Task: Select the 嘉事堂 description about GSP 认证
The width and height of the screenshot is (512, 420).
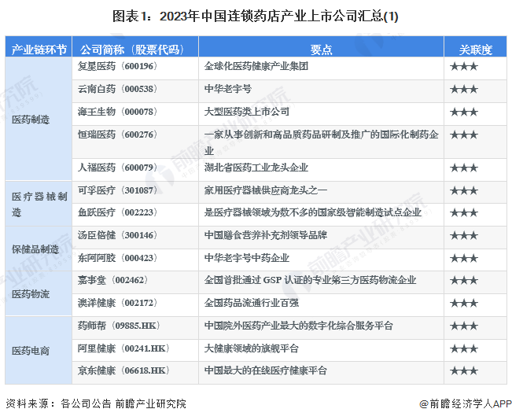Action: [x=310, y=280]
